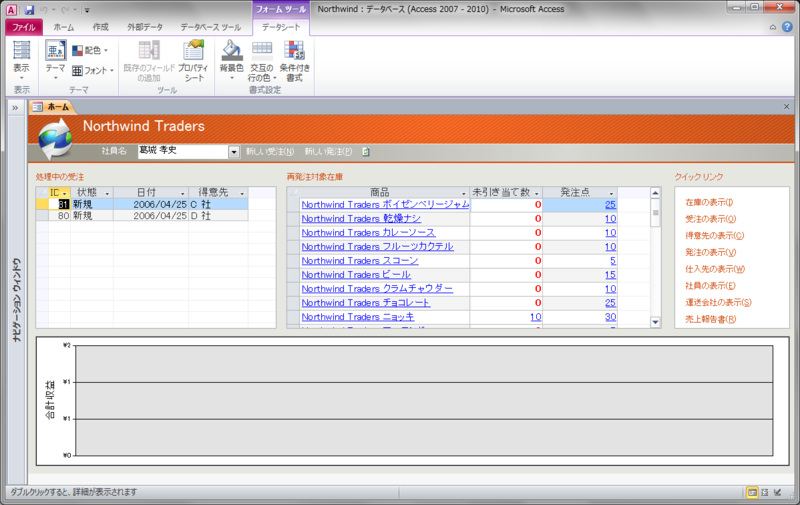
Task: Switch to the ホーム ribbon tab
Action: point(64,27)
